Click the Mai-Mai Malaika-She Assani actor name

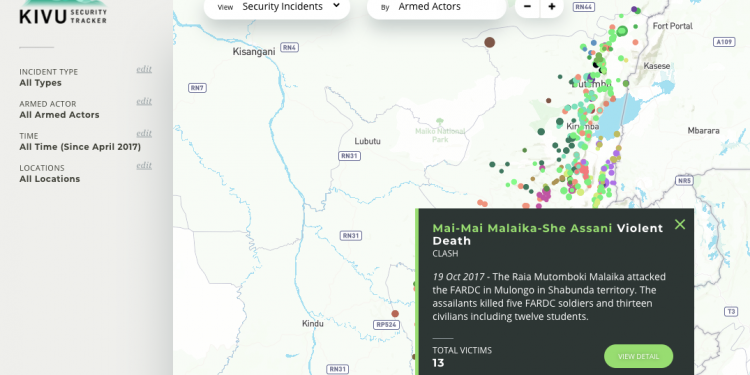[x=522, y=228]
